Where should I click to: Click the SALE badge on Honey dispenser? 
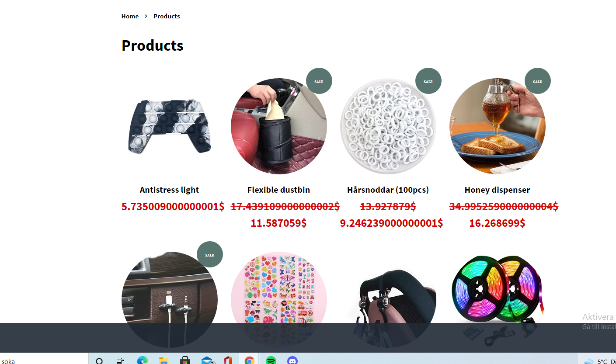(537, 81)
